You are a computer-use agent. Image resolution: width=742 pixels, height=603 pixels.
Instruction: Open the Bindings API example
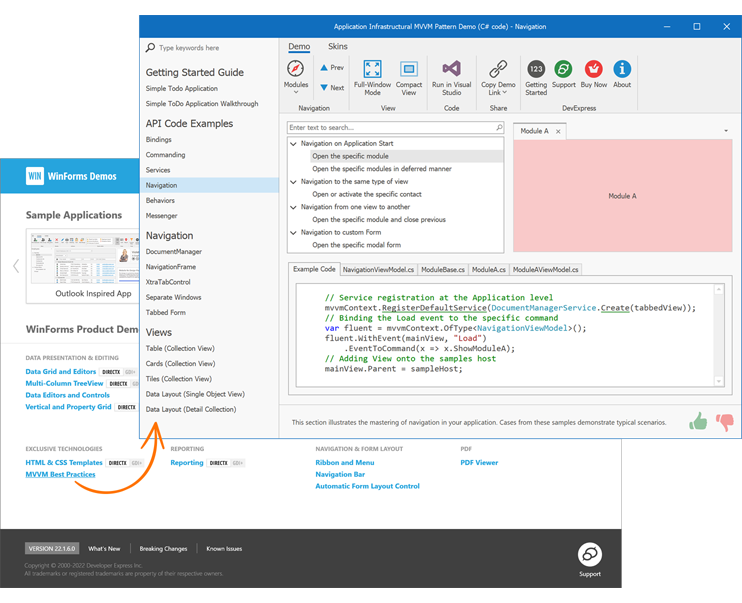(159, 140)
